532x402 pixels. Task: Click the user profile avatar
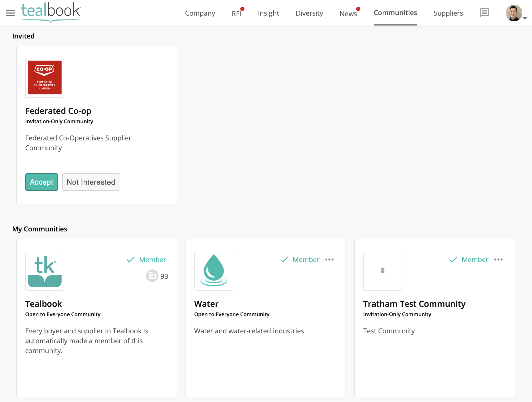(514, 13)
